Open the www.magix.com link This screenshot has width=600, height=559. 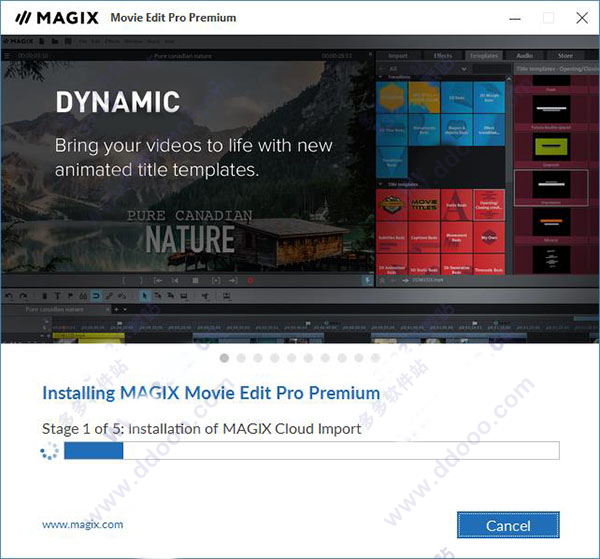click(83, 524)
